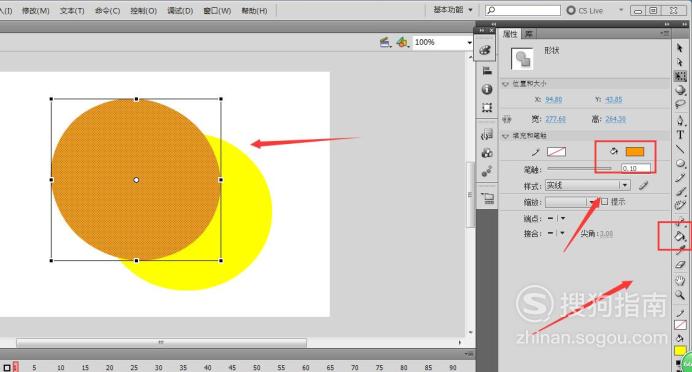Open the stage zoom 100% dropdown
This screenshot has height=372, width=692.
443,42
